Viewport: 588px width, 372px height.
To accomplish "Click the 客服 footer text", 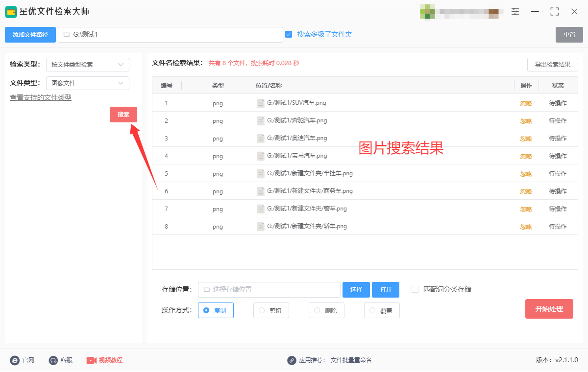I will click(x=67, y=360).
